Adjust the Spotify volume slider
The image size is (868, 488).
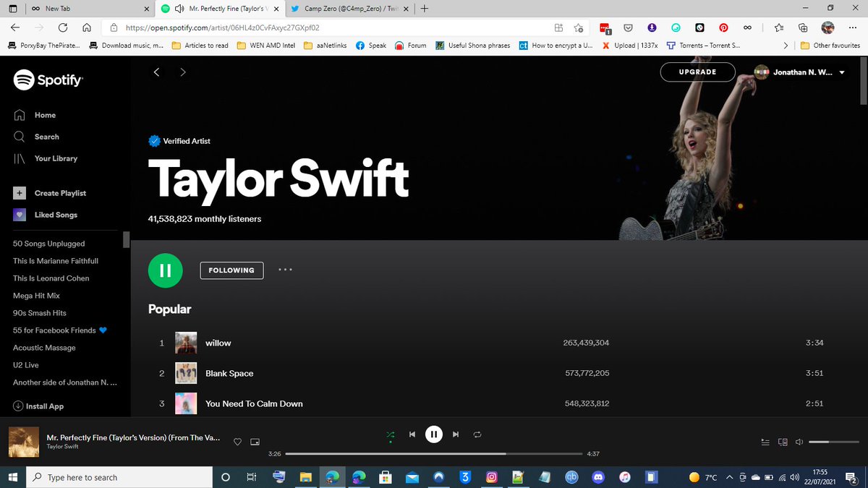[x=833, y=442]
